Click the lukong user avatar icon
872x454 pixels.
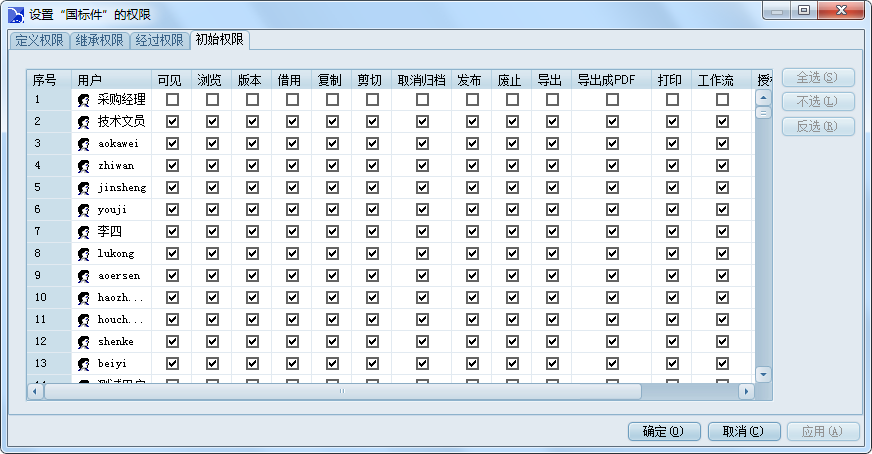point(84,254)
